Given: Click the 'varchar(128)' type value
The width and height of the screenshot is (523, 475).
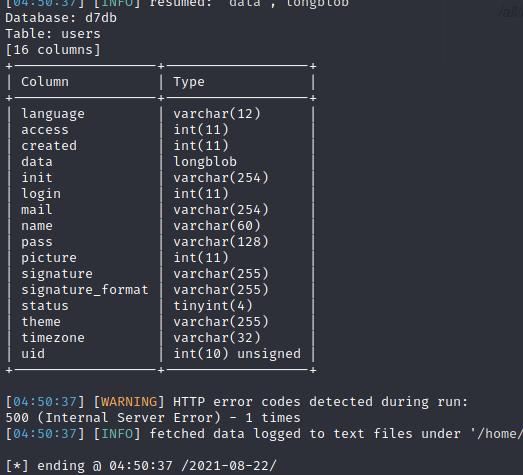Looking at the screenshot, I should pos(221,242).
